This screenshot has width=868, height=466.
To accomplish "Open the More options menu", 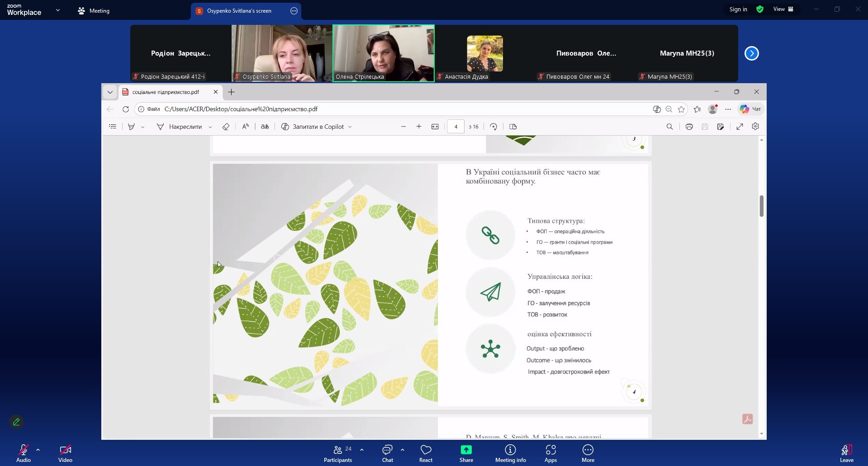I will click(x=588, y=453).
